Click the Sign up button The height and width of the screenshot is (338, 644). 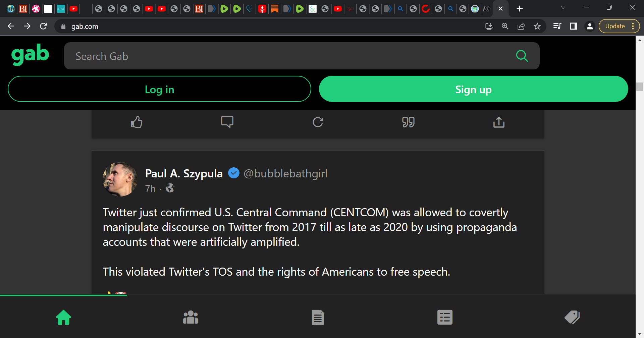(x=473, y=89)
